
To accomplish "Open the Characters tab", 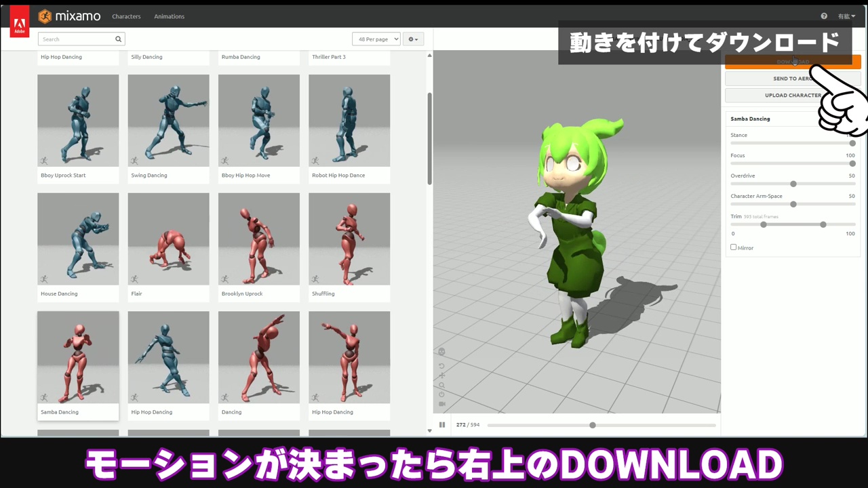I will click(126, 16).
